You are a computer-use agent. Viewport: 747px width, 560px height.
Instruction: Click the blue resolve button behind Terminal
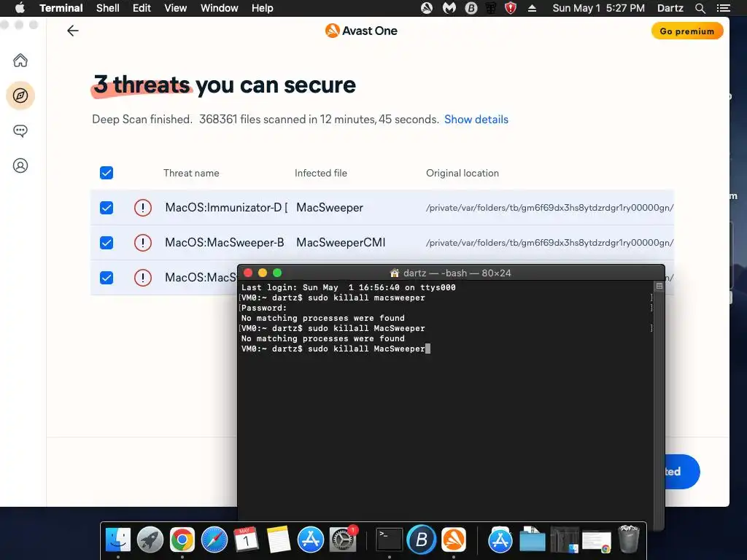pyautogui.click(x=682, y=472)
